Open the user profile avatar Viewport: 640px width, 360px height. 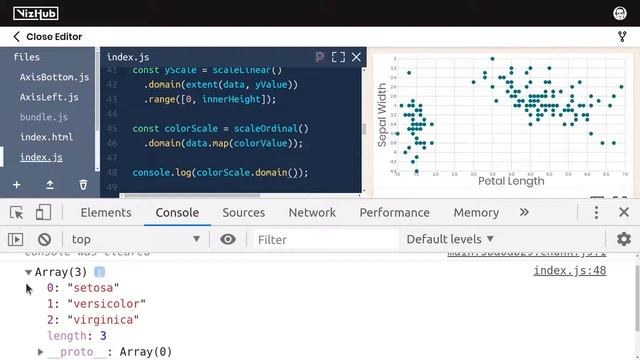coord(620,13)
